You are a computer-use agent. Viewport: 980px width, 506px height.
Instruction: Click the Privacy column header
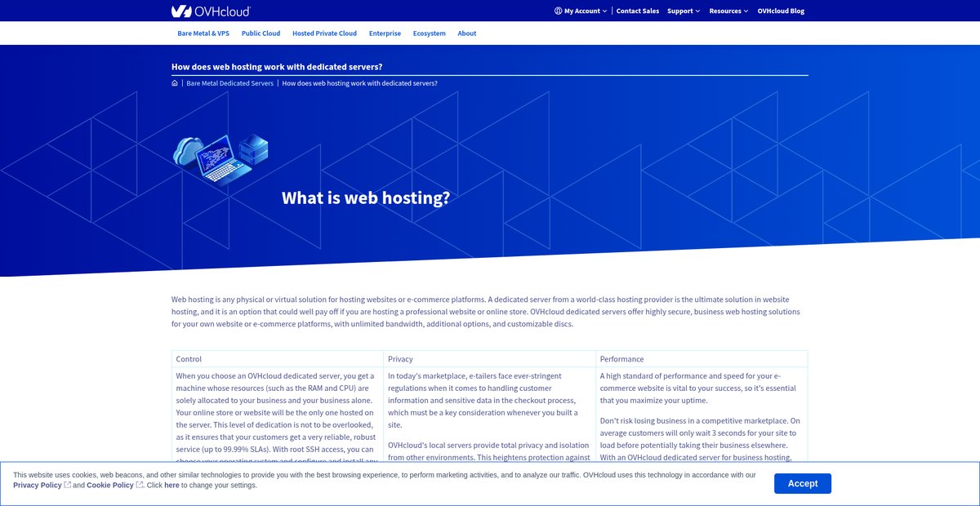tap(490, 359)
